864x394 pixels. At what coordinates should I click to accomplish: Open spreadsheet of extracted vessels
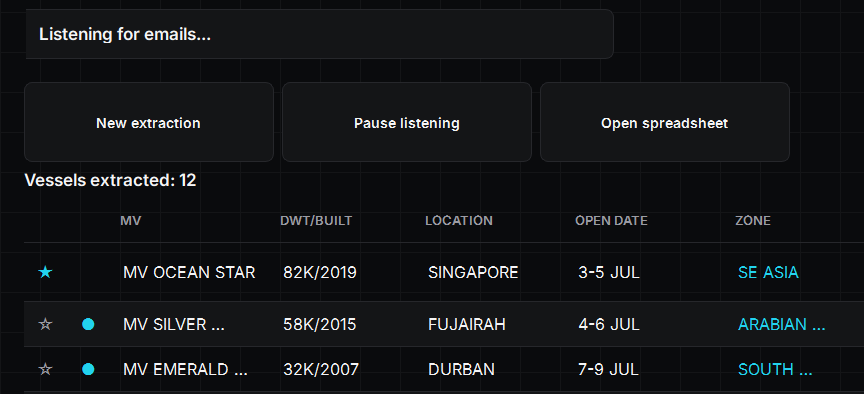[665, 122]
